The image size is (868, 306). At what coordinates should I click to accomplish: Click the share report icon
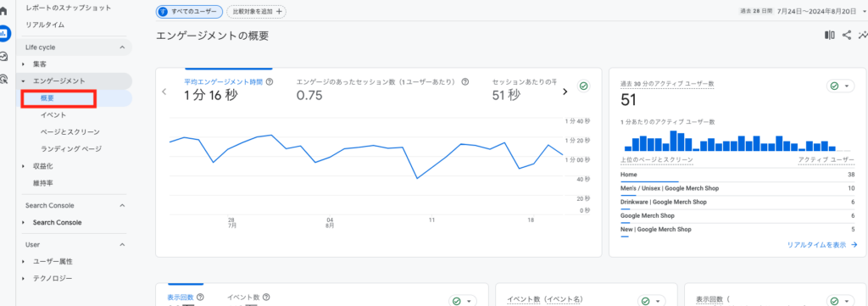[x=847, y=35]
